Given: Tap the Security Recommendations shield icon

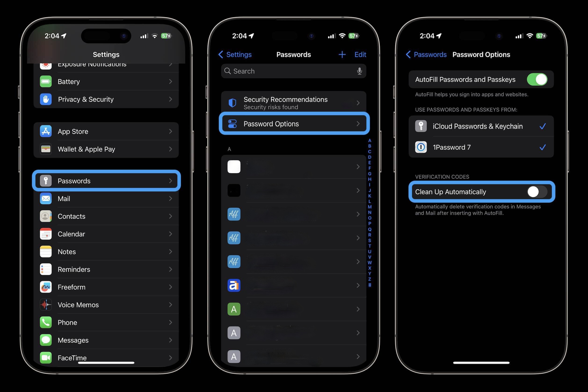Looking at the screenshot, I should point(232,102).
